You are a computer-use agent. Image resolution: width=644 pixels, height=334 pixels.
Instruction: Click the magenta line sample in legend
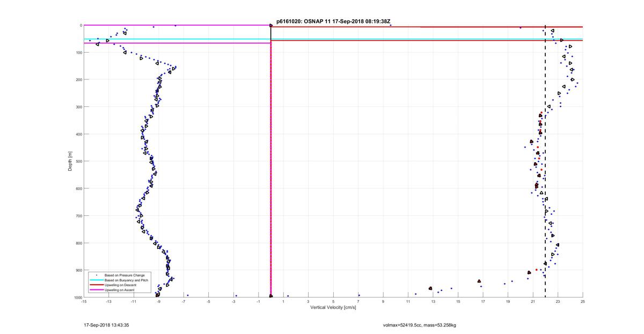click(96, 290)
